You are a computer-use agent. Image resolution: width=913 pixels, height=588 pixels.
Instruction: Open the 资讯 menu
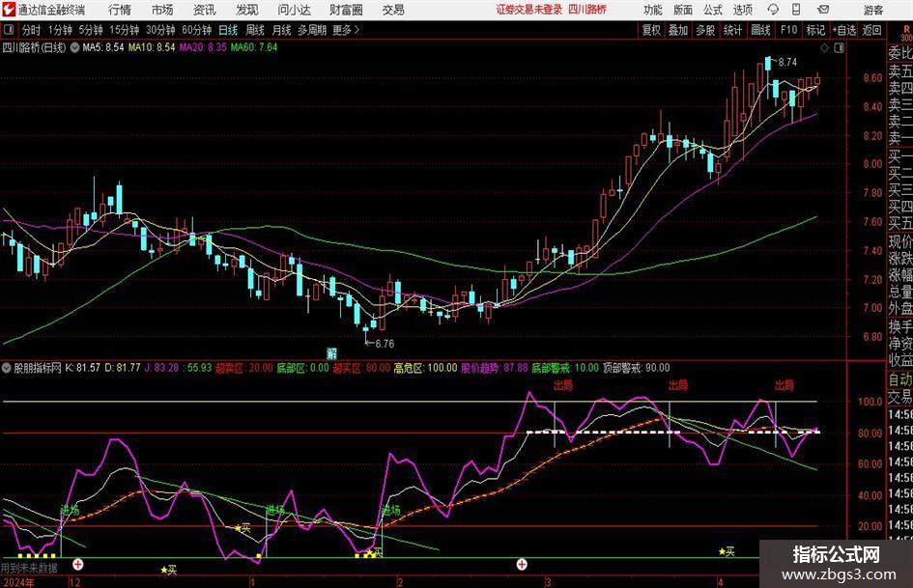[x=205, y=10]
